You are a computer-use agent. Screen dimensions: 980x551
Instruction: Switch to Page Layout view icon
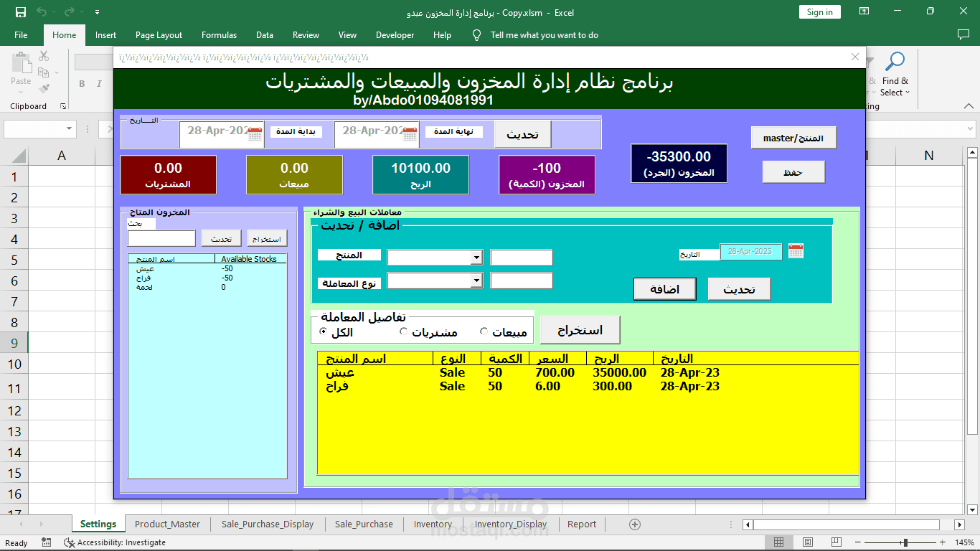[808, 542]
